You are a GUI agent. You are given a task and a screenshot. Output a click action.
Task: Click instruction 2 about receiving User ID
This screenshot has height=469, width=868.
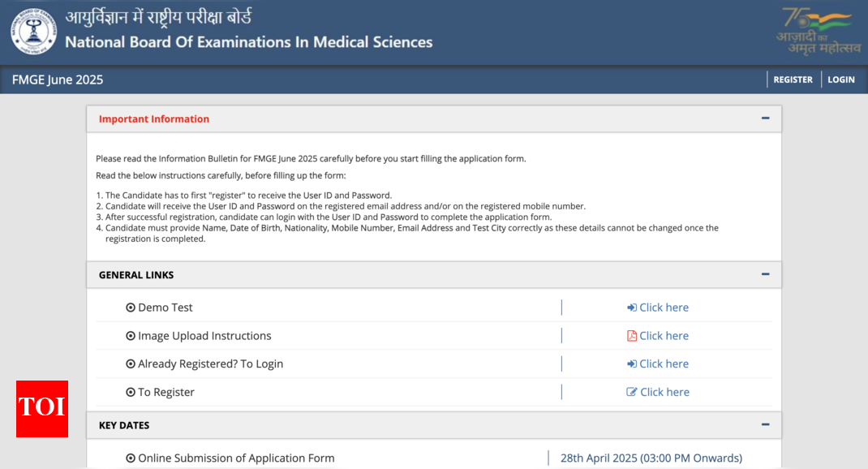click(341, 206)
